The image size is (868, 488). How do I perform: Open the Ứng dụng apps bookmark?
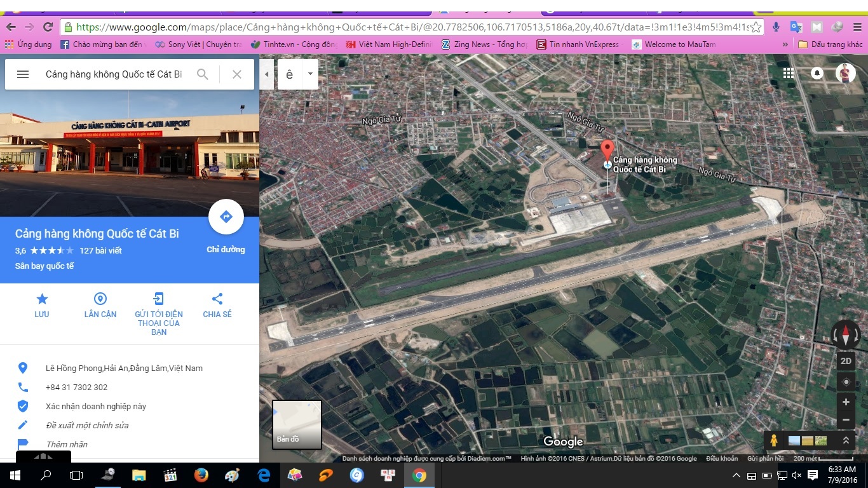tap(29, 44)
